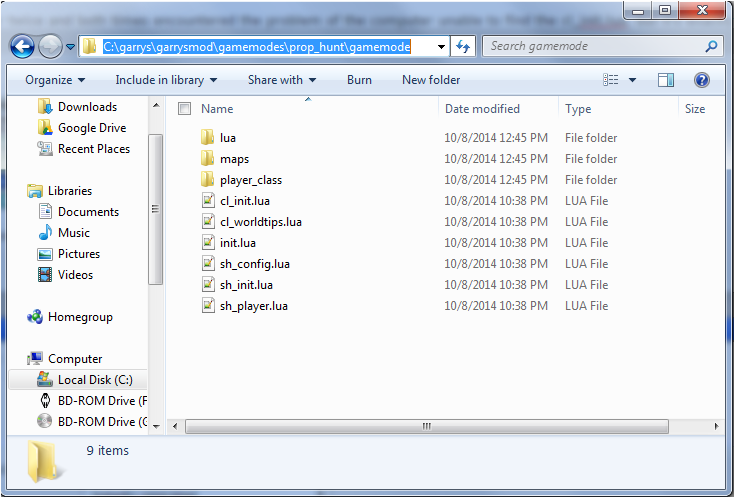Open the player_class folder icon

pyautogui.click(x=208, y=180)
